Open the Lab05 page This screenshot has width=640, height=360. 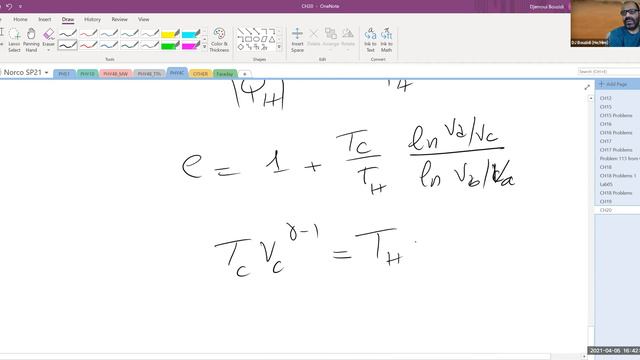point(607,184)
